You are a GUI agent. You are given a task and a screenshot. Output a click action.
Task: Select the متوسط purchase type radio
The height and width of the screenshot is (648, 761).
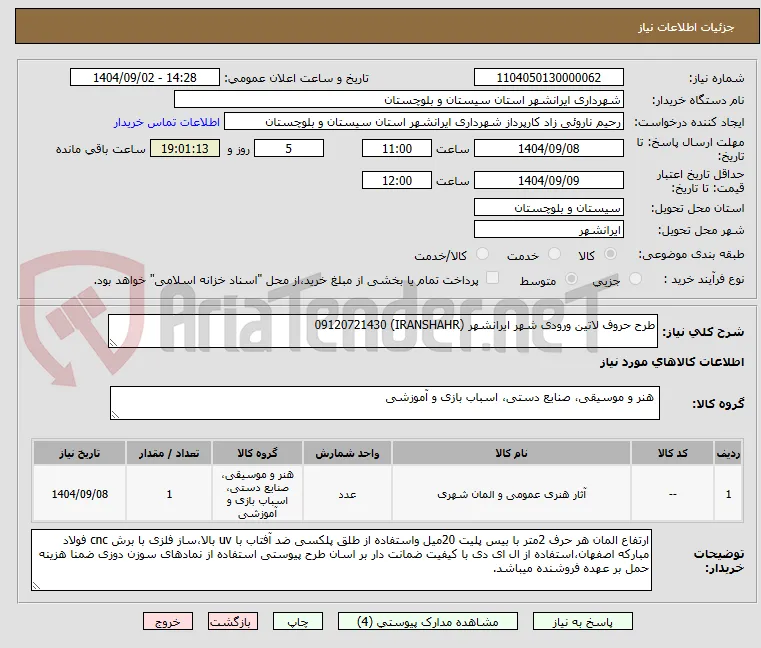coord(572,279)
